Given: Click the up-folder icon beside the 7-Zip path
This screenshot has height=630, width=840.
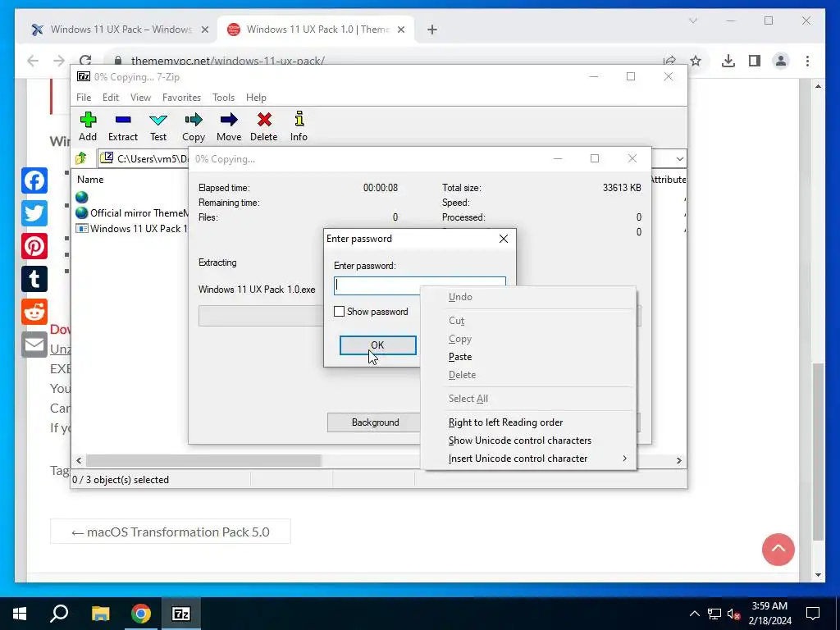Looking at the screenshot, I should [x=81, y=158].
